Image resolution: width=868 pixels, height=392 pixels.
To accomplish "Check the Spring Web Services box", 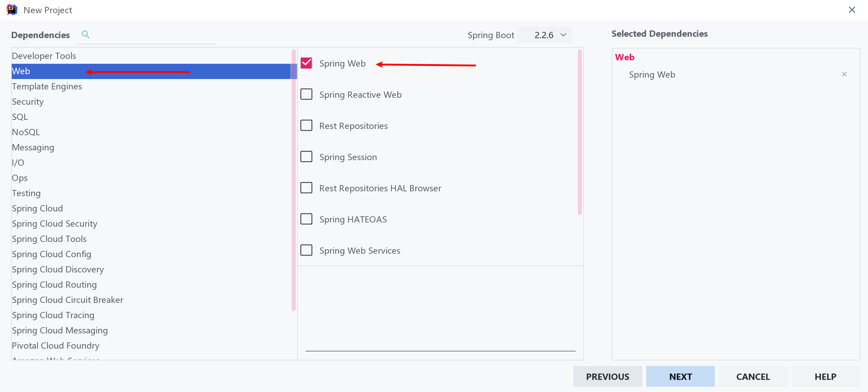I will point(306,250).
